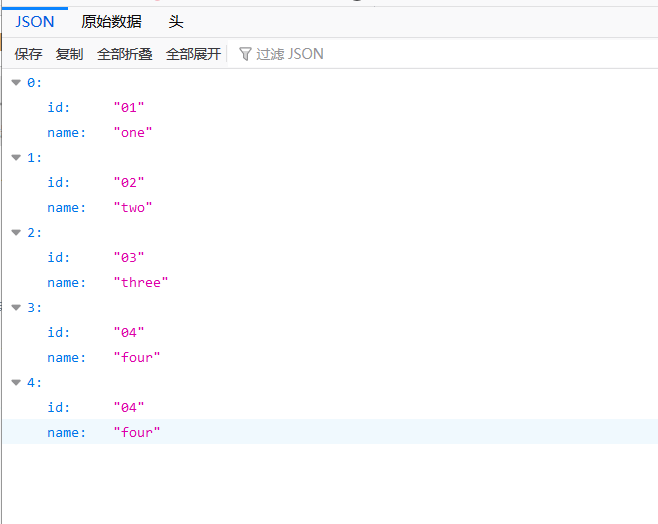Click the value "02"
The width and height of the screenshot is (658, 524).
point(129,182)
